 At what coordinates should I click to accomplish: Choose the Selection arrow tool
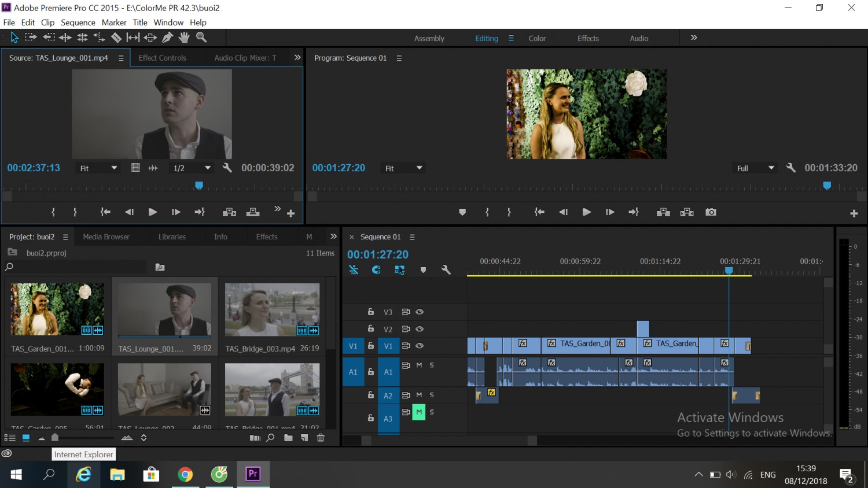click(14, 38)
